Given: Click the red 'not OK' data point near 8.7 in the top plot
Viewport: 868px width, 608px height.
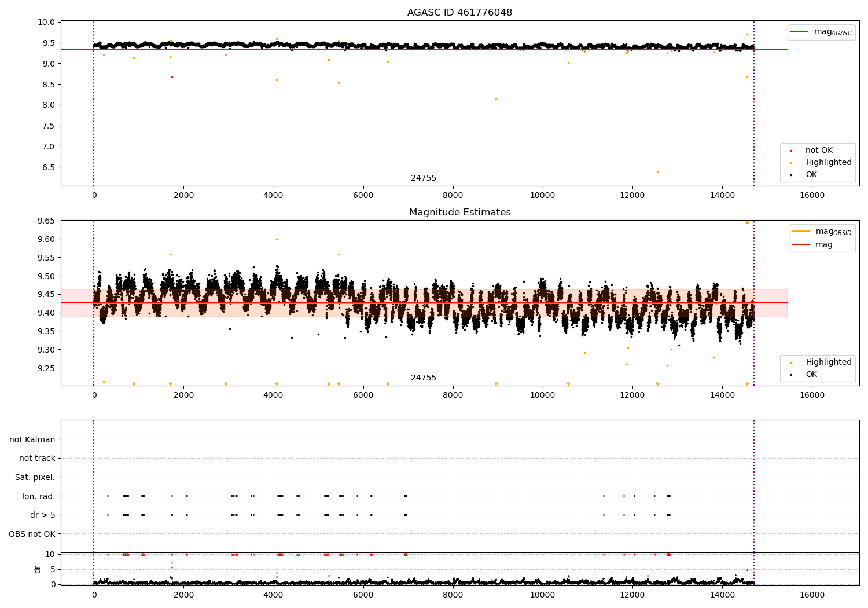Looking at the screenshot, I should pyautogui.click(x=172, y=77).
